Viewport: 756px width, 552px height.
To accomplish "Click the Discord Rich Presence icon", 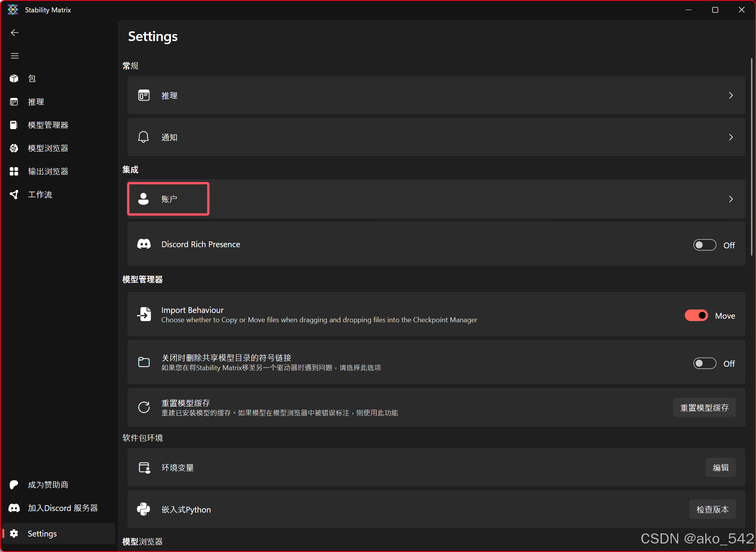I will [144, 244].
